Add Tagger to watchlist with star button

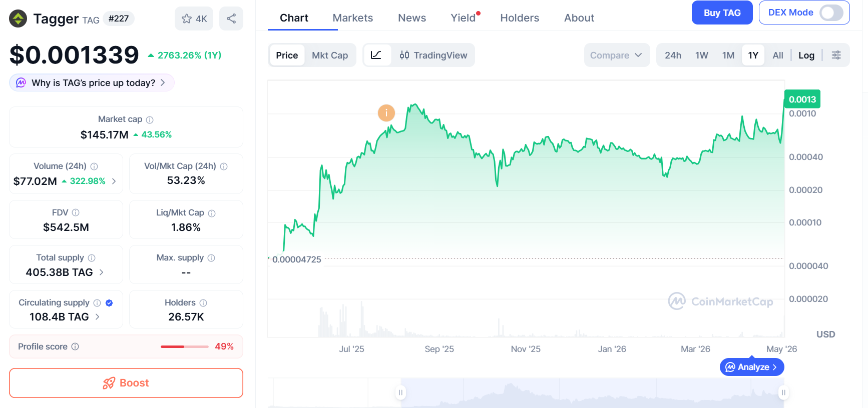(194, 18)
